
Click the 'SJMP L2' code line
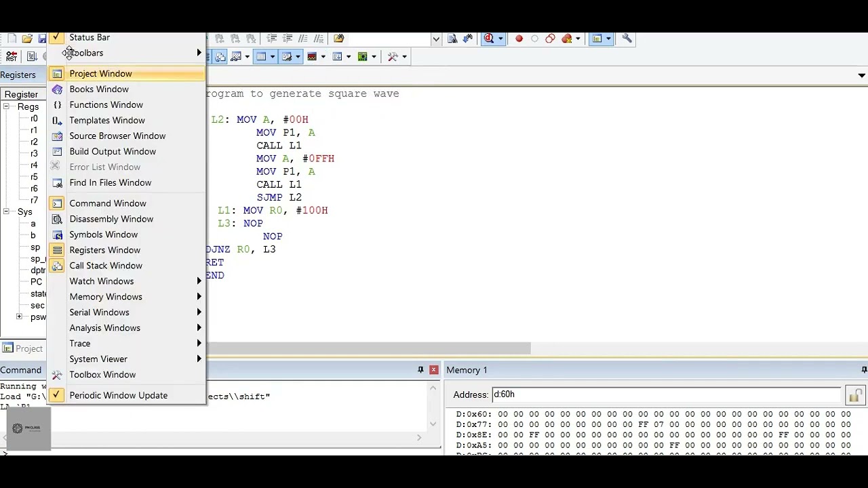279,197
